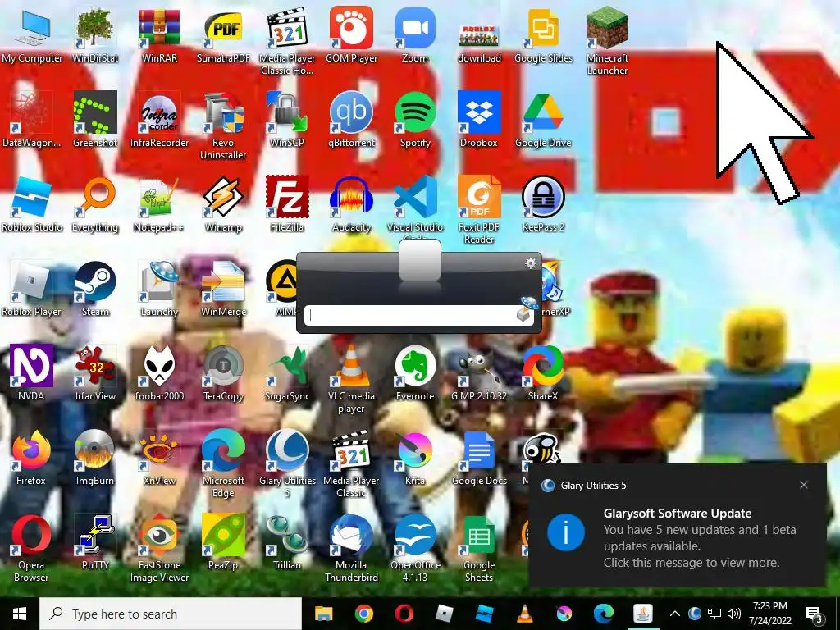Open the FileZilla desktop icon
This screenshot has height=630, width=840.
point(287,204)
